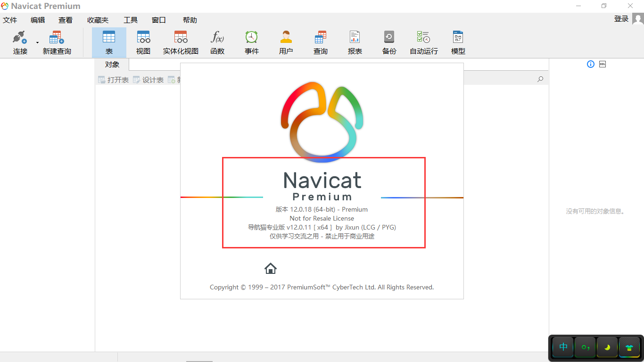Viewport: 644px width, 362px height.
Task: Open the 文件 menu
Action: tap(10, 20)
